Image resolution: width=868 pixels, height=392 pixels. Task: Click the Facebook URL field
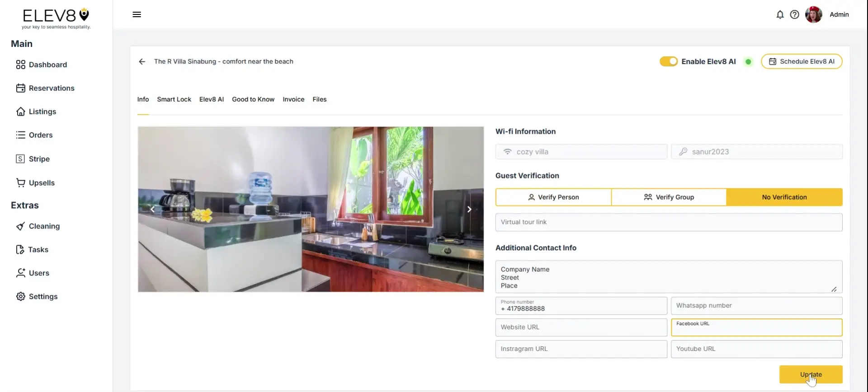(756, 327)
